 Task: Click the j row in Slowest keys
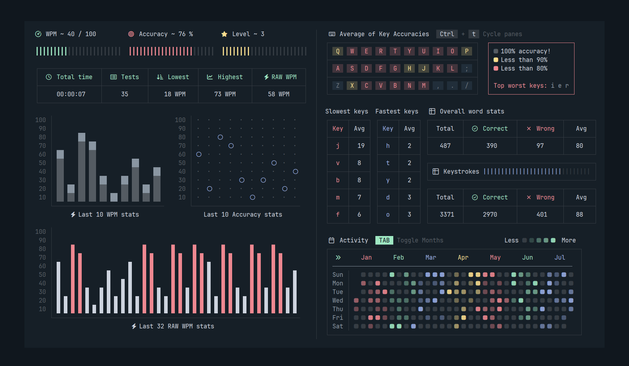tap(348, 146)
